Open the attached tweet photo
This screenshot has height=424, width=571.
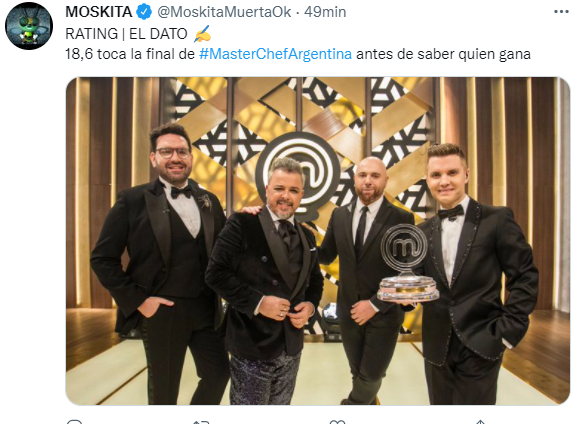pos(317,241)
